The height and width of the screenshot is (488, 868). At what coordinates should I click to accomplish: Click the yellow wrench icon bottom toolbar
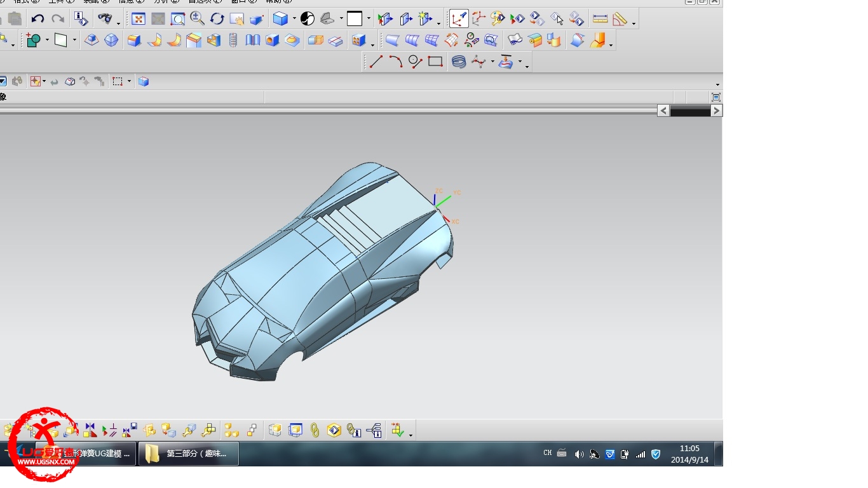pos(189,430)
